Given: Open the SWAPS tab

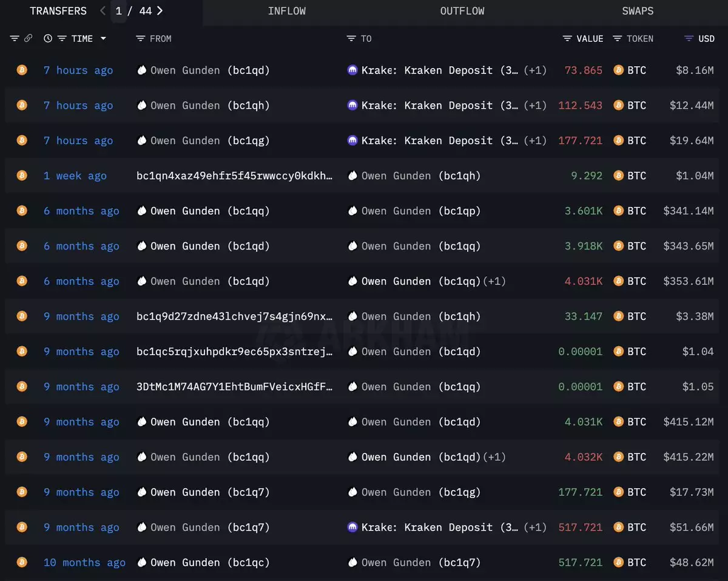Looking at the screenshot, I should pyautogui.click(x=638, y=11).
